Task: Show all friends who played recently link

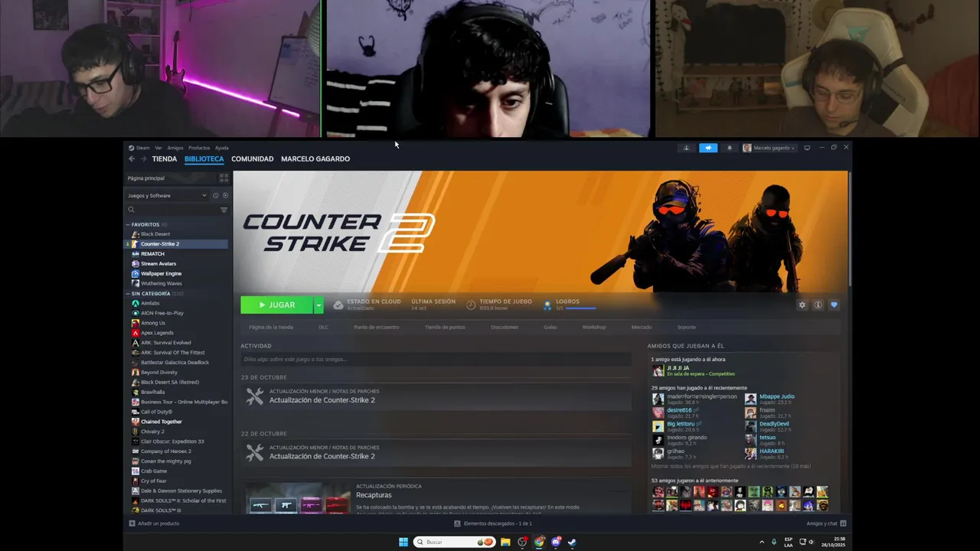Action: coord(730,466)
